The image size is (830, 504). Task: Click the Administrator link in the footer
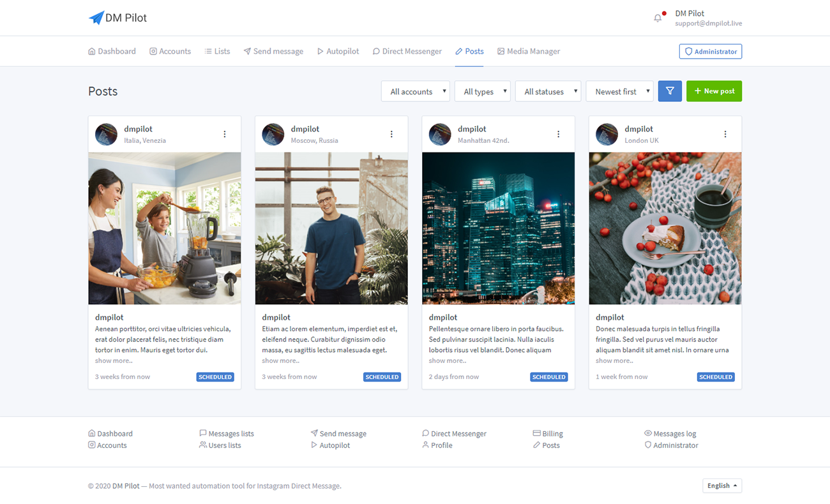pyautogui.click(x=671, y=445)
